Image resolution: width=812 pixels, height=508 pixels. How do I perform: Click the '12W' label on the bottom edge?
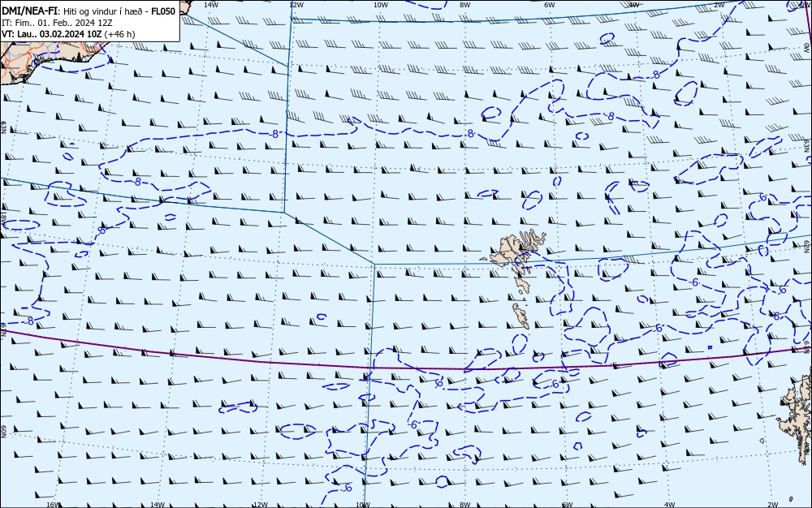coord(261,505)
